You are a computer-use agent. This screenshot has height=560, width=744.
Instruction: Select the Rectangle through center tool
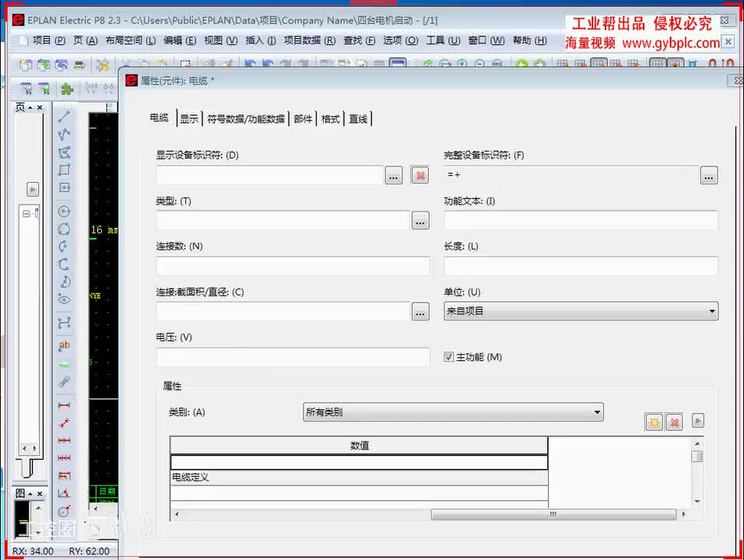tap(64, 187)
